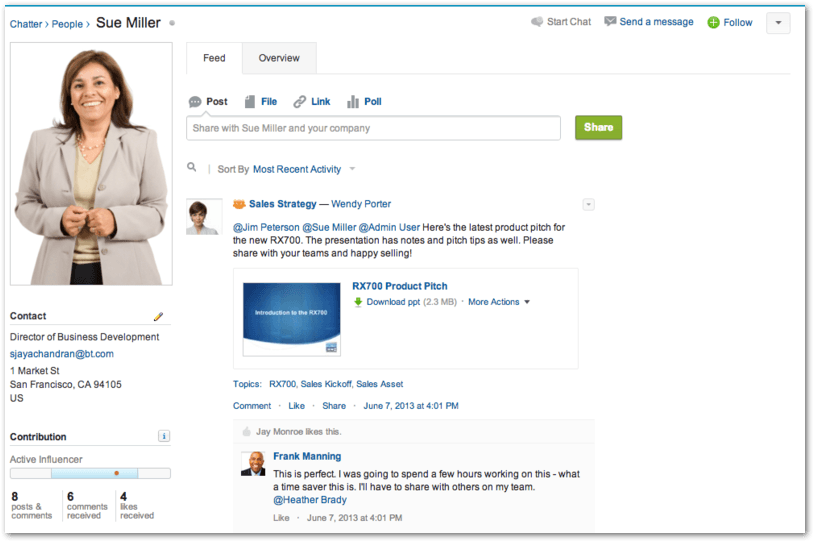Image resolution: width=814 pixels, height=542 pixels.
Task: Click the Share with Sue Miller text field
Action: tap(373, 128)
